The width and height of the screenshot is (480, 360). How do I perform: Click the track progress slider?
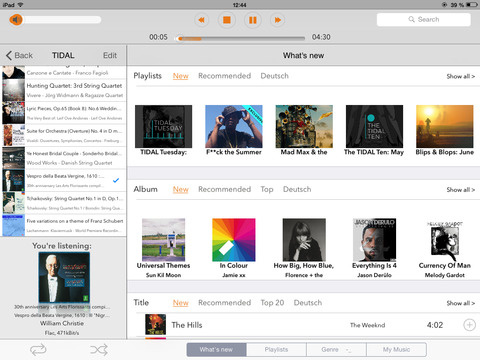pos(241,38)
